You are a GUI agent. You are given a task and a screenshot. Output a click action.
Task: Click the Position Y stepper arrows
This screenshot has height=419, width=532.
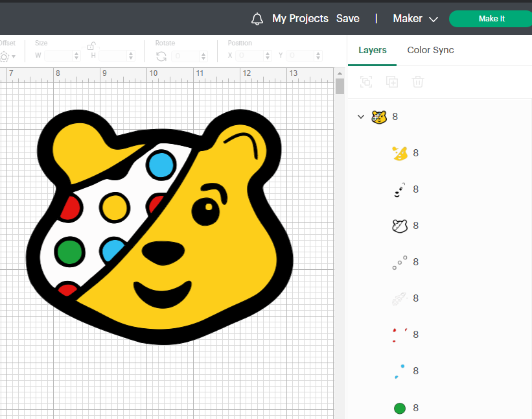(318, 55)
